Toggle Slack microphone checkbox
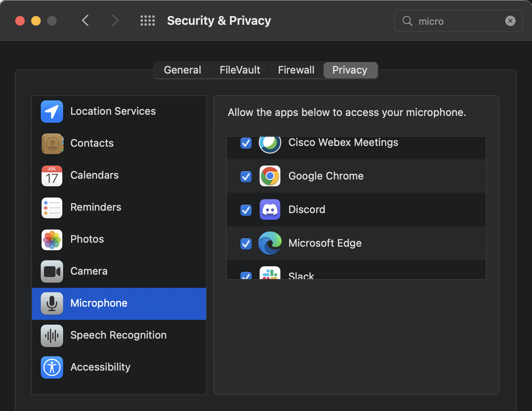This screenshot has height=411, width=532. click(246, 275)
